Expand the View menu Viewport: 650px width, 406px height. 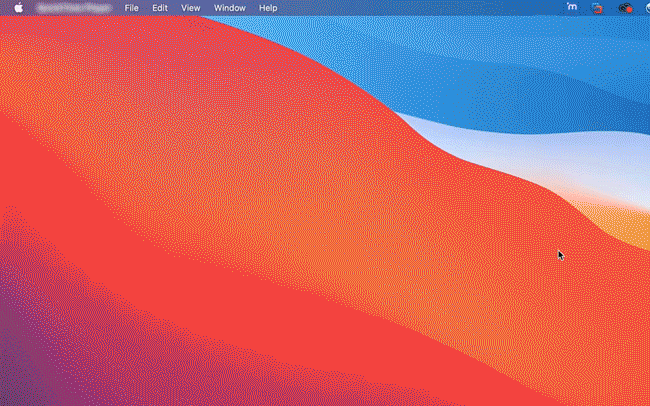190,8
